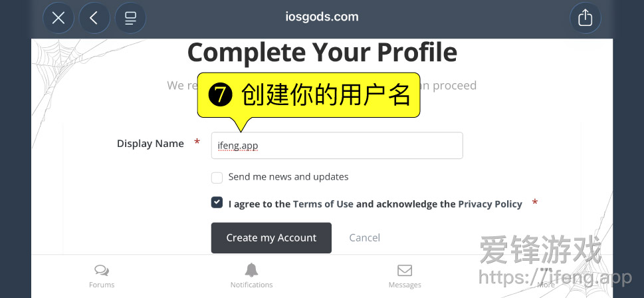Open the reader view icon
Image resolution: width=644 pixels, height=298 pixels.
point(130,19)
